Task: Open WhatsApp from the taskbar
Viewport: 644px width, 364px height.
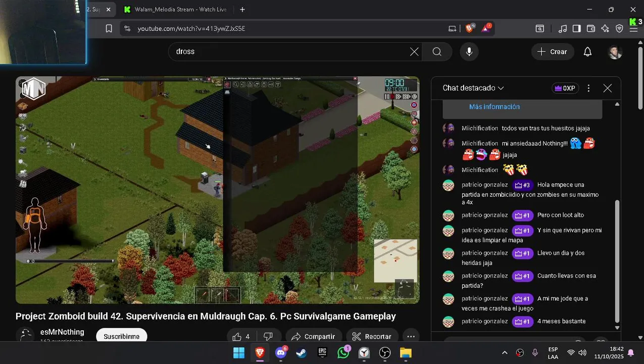Action: pyautogui.click(x=343, y=352)
